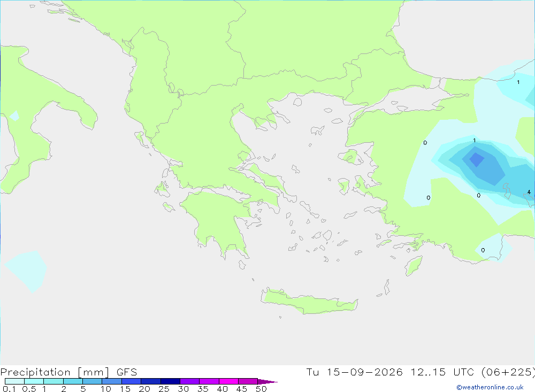Select the darkest navy 25–30 mm swatch

[170, 381]
